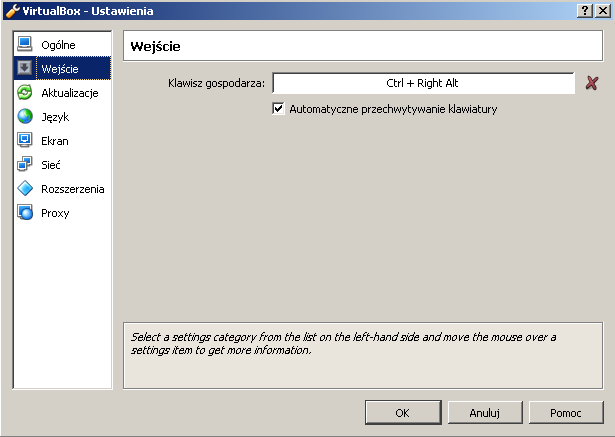This screenshot has height=437, width=615.
Task: Click the Klawisz gospodarza input field
Action: coord(423,83)
